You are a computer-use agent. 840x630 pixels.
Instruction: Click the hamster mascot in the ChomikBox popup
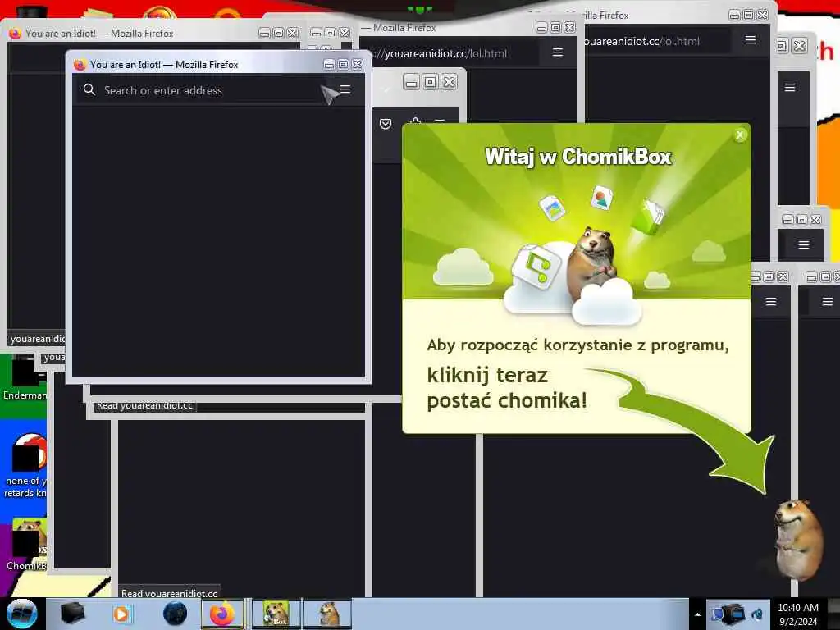591,262
